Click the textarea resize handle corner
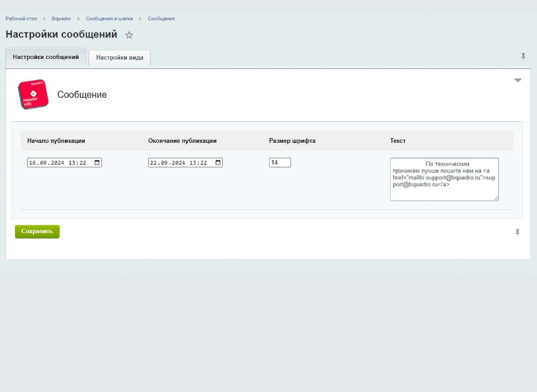This screenshot has width=537, height=392. 496,198
